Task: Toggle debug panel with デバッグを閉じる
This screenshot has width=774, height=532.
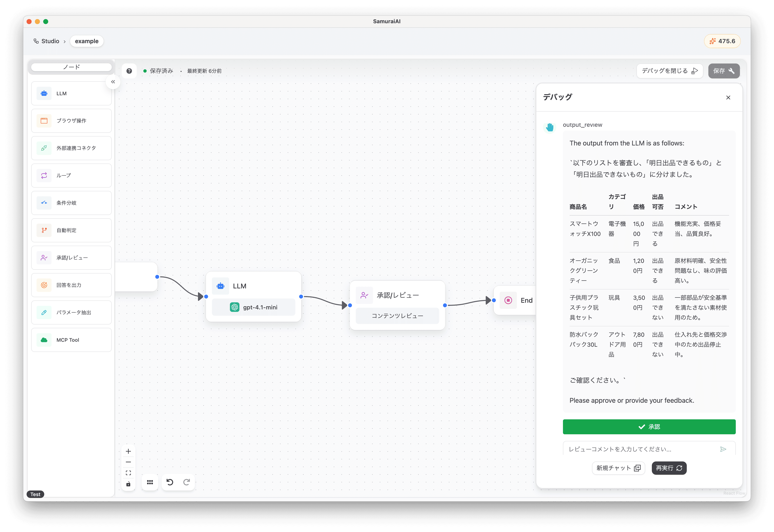Action: pyautogui.click(x=669, y=71)
